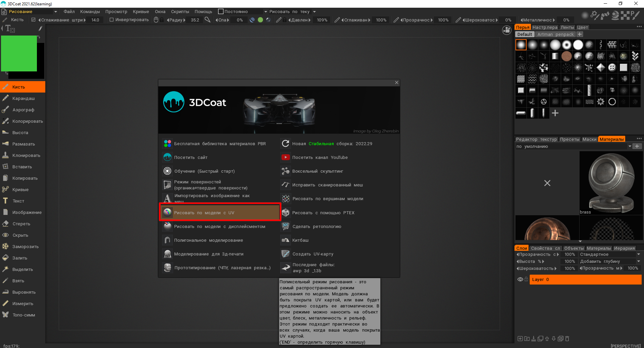This screenshot has height=348, width=644.
Task: Activate the Топо-симм symmetry tool
Action: [x=23, y=315]
